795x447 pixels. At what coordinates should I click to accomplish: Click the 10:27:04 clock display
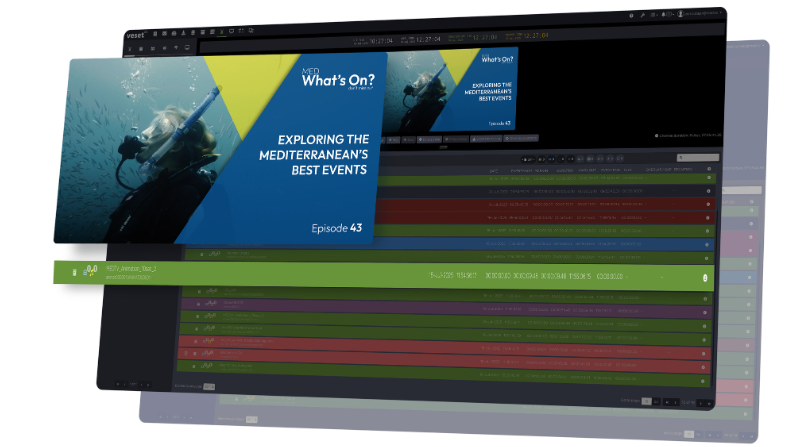tap(381, 41)
